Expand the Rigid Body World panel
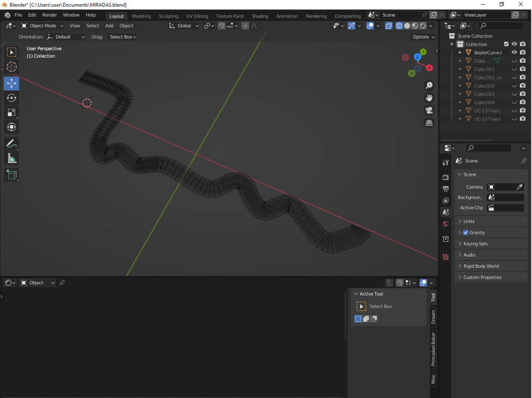The width and height of the screenshot is (532, 398). (481, 266)
